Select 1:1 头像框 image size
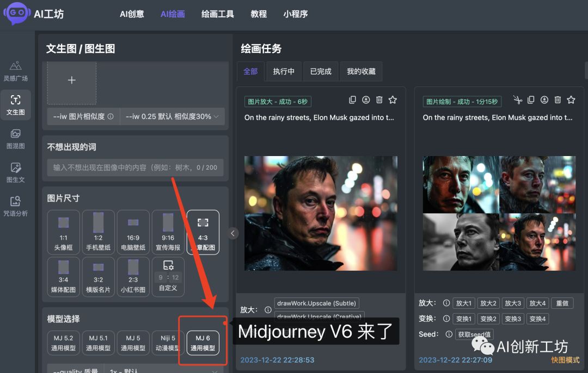 [x=63, y=232]
